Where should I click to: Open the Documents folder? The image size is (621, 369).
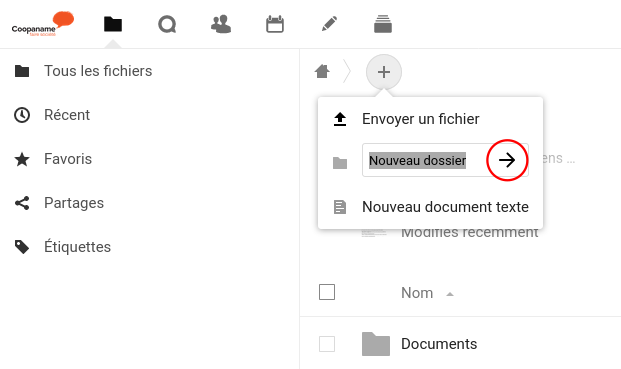tap(439, 344)
